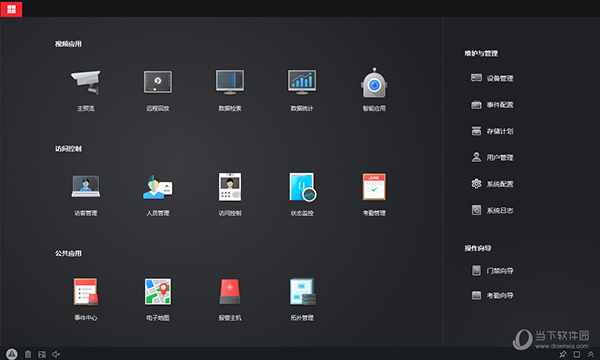Click the 考勤管理 label text
Viewport: 600px width, 360px height.
(374, 213)
